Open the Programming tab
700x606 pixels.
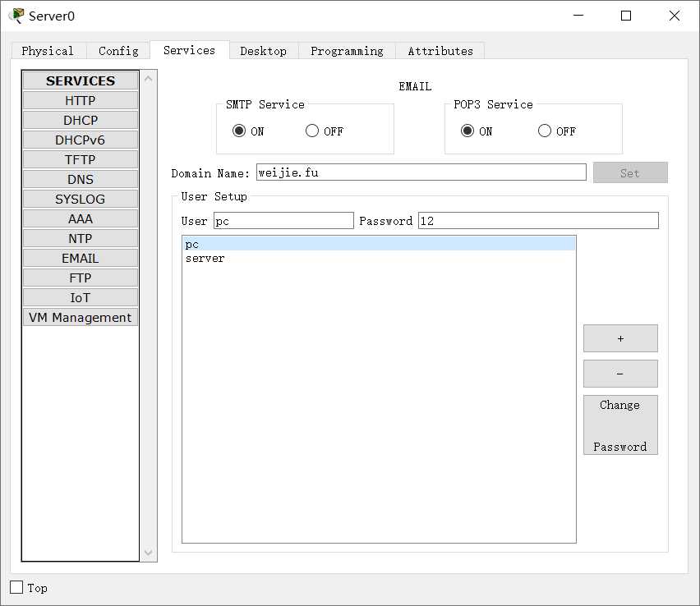(347, 51)
